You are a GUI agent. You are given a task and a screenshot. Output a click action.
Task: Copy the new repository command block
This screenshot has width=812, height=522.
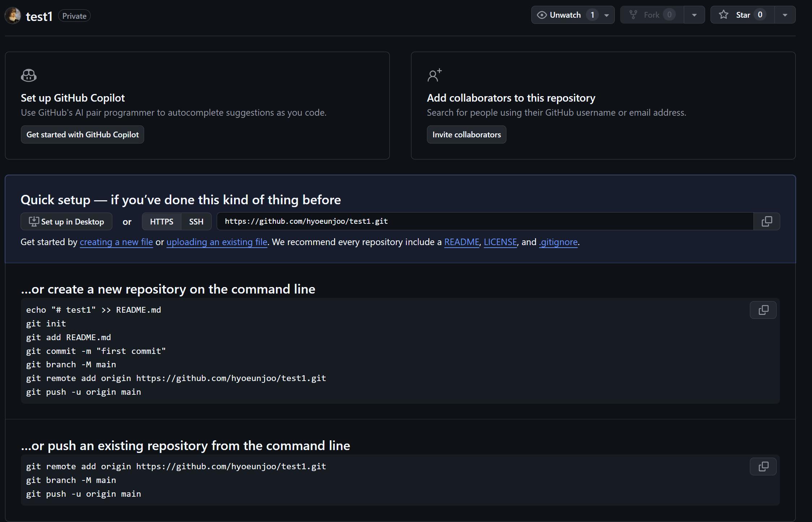tap(763, 310)
